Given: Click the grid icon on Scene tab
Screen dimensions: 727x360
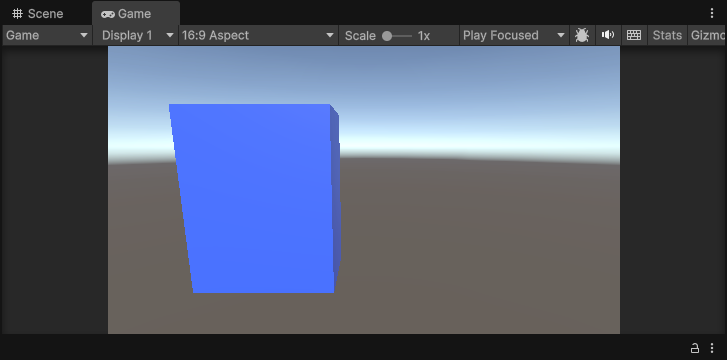Looking at the screenshot, I should pos(18,13).
